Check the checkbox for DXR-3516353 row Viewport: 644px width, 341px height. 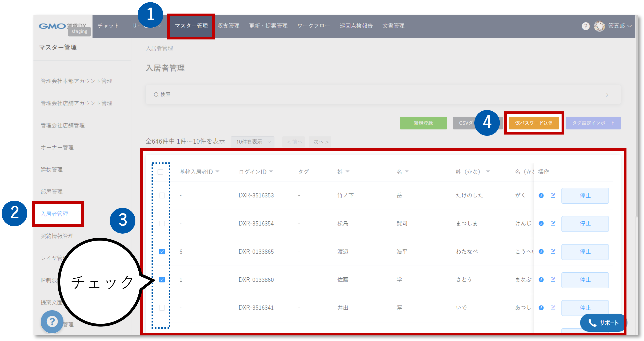pyautogui.click(x=162, y=195)
